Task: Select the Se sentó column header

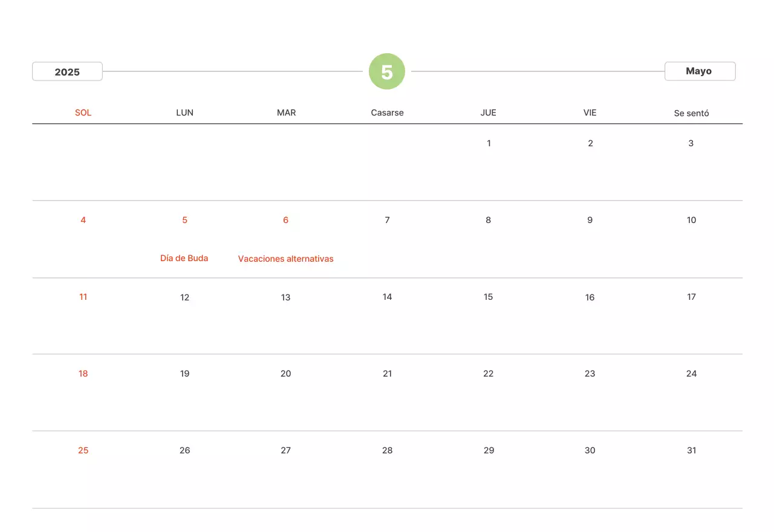Action: pos(691,113)
